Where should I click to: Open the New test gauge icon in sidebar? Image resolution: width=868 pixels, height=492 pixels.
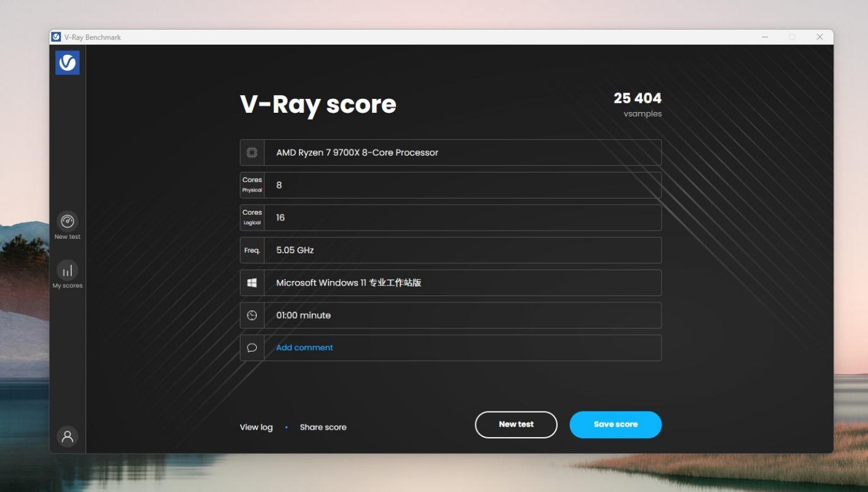(x=67, y=221)
